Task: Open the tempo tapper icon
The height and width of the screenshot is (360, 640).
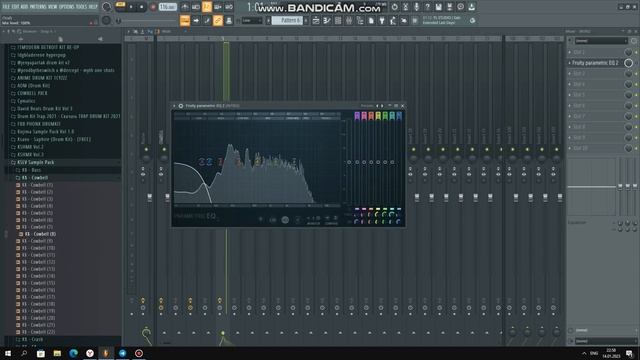Action: (x=393, y=20)
